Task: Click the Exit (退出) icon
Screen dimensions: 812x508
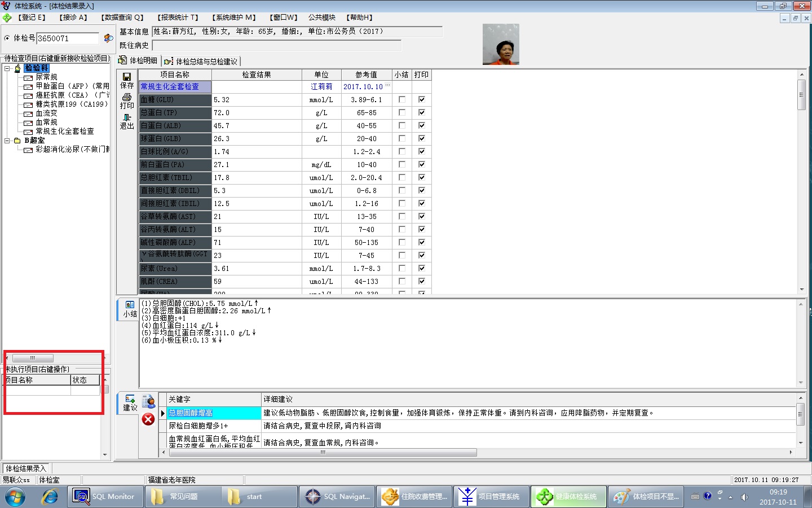Action: click(x=127, y=117)
